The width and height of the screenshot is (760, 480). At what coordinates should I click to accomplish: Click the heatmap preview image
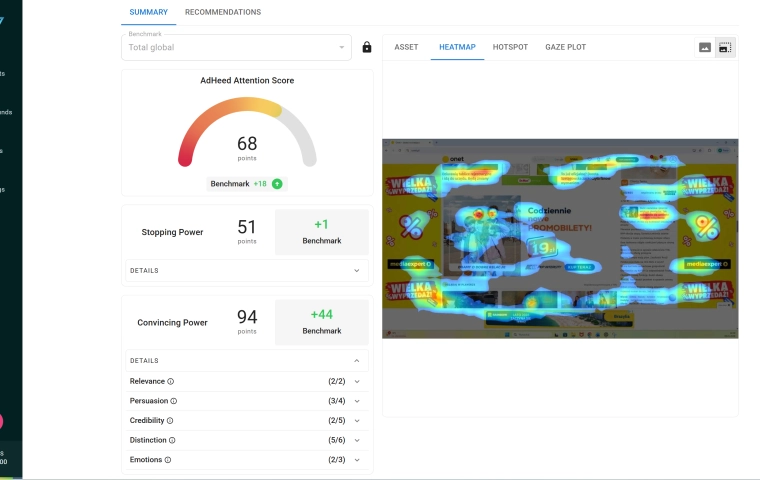point(560,238)
